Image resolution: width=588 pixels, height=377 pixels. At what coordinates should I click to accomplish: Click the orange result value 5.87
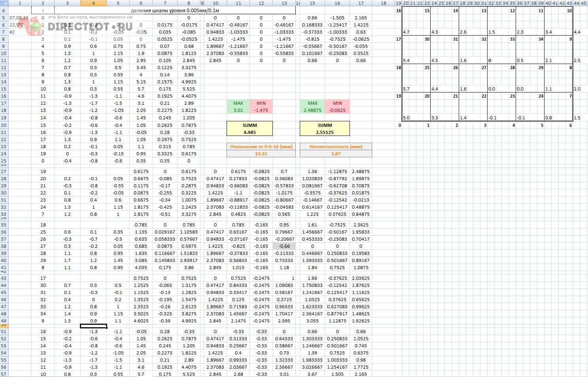(x=336, y=154)
